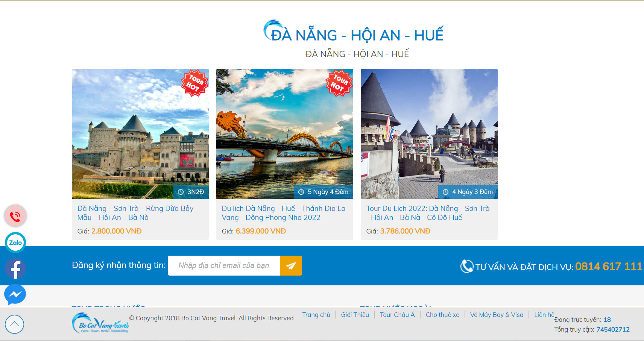
Task: Click the scroll-to-top arrow icon
Action: coord(15,324)
